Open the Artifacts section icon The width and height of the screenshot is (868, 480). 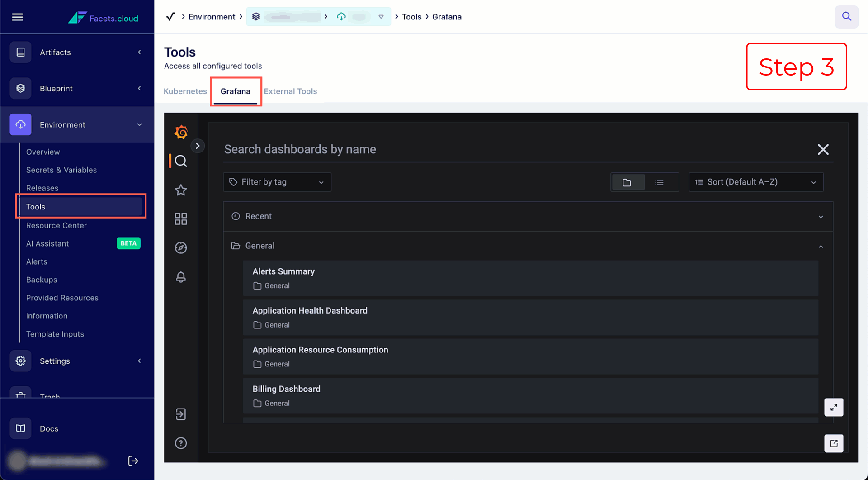point(20,52)
